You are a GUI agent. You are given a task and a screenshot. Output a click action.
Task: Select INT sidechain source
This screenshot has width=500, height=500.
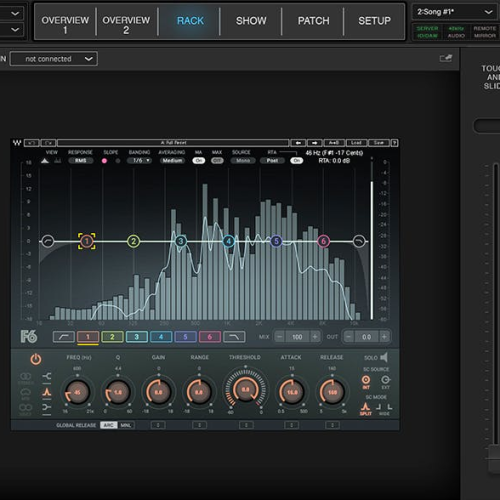coord(366,382)
